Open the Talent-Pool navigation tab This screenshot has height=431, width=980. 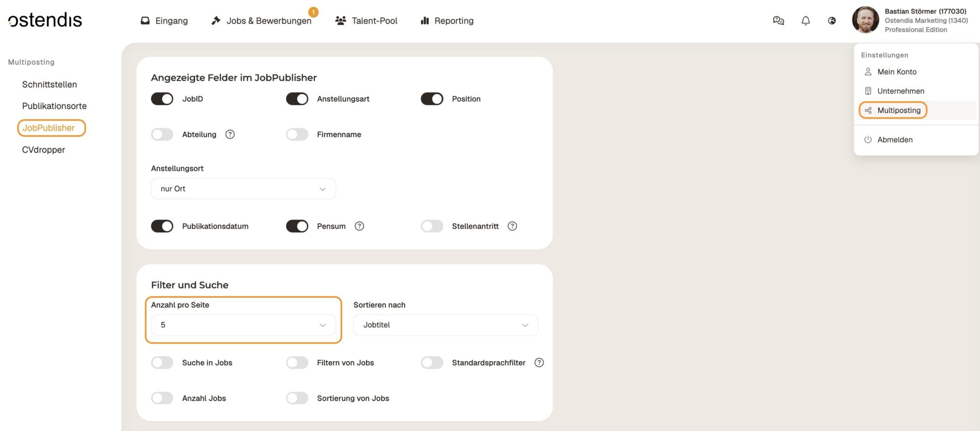(x=366, y=21)
